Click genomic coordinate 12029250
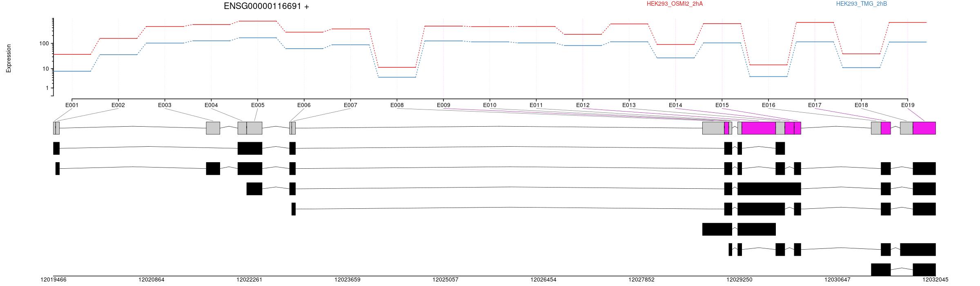 (x=739, y=280)
